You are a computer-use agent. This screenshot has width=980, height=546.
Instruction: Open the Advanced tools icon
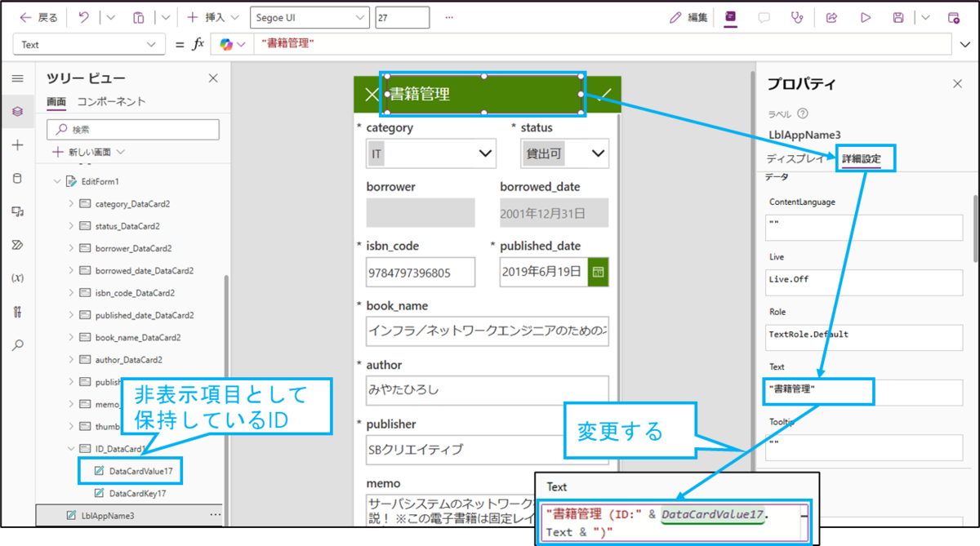coord(17,312)
